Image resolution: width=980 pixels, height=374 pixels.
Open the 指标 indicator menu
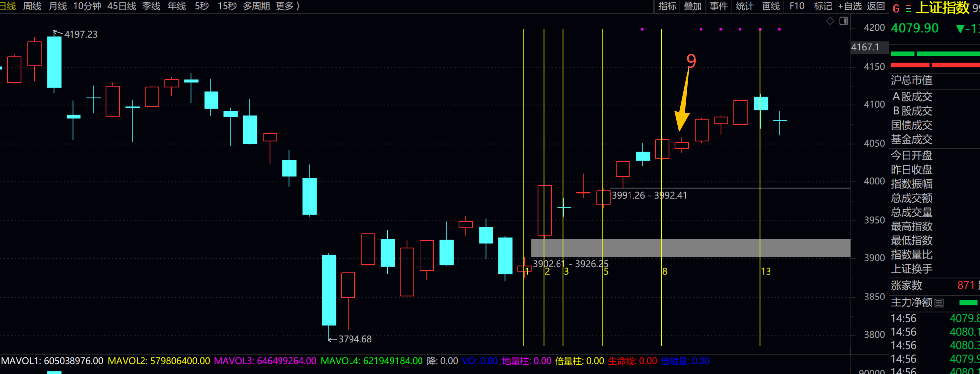click(667, 6)
